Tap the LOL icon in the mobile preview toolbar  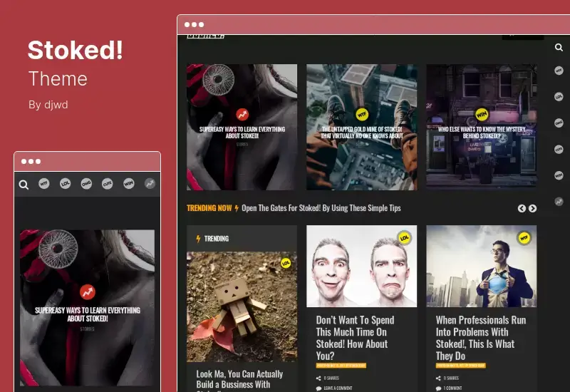point(65,184)
